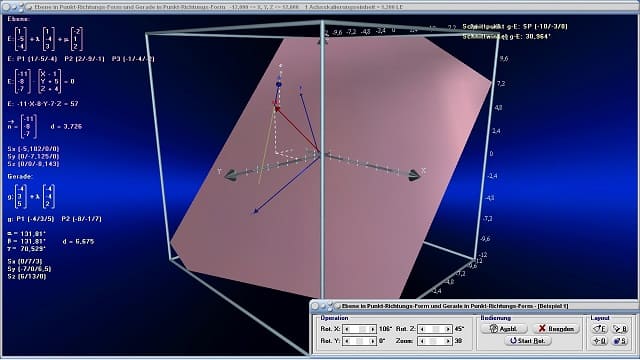640x360 pixels.
Task: Click the Layout O button
Action: [600, 341]
